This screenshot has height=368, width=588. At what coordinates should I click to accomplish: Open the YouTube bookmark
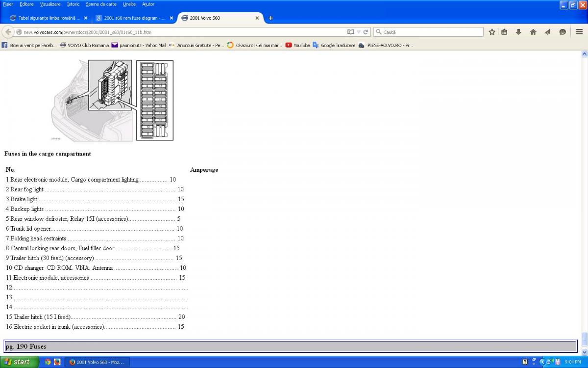click(x=297, y=45)
